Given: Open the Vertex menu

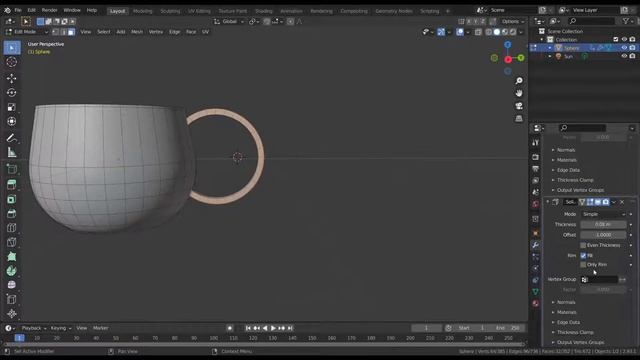Looking at the screenshot, I should 156,32.
